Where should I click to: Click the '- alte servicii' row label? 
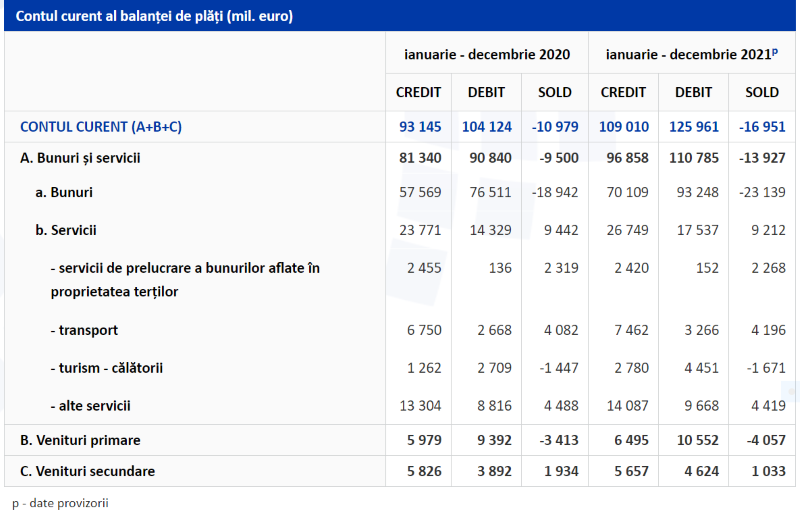pos(90,406)
